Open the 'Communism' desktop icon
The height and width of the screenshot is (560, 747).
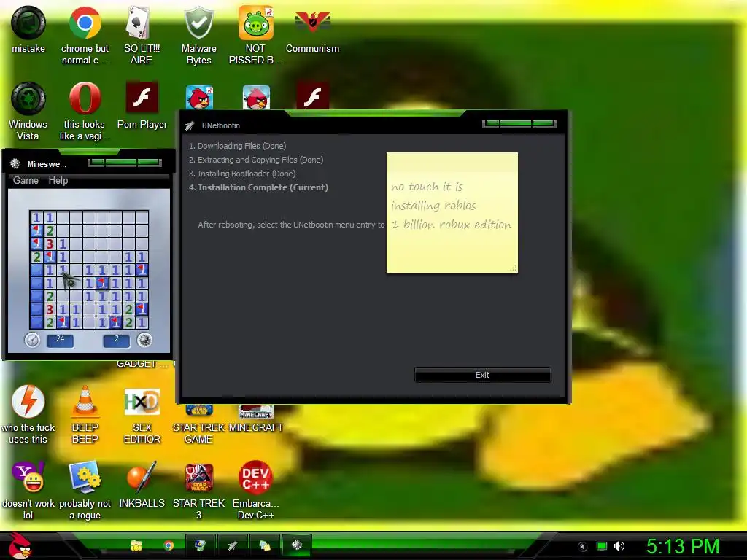pyautogui.click(x=312, y=22)
